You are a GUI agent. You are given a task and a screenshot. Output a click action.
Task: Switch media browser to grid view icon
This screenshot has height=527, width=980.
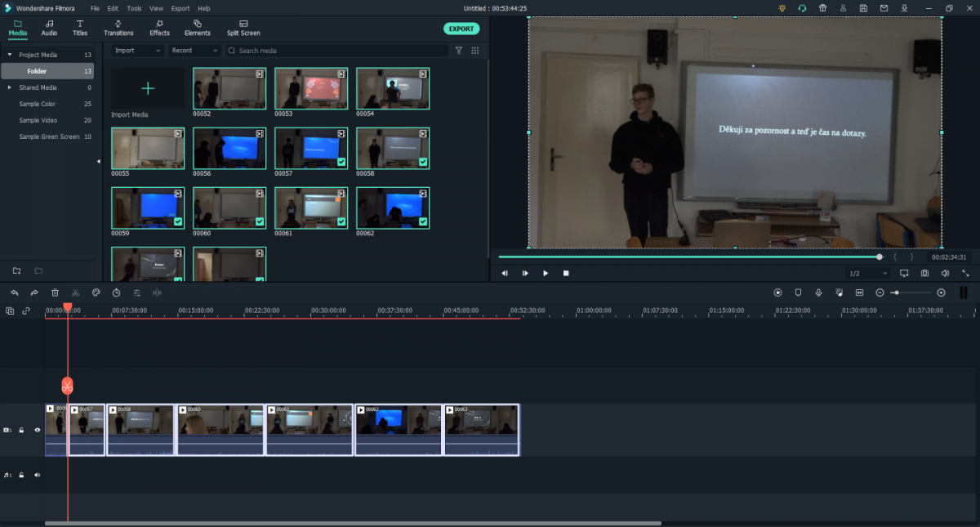click(475, 51)
